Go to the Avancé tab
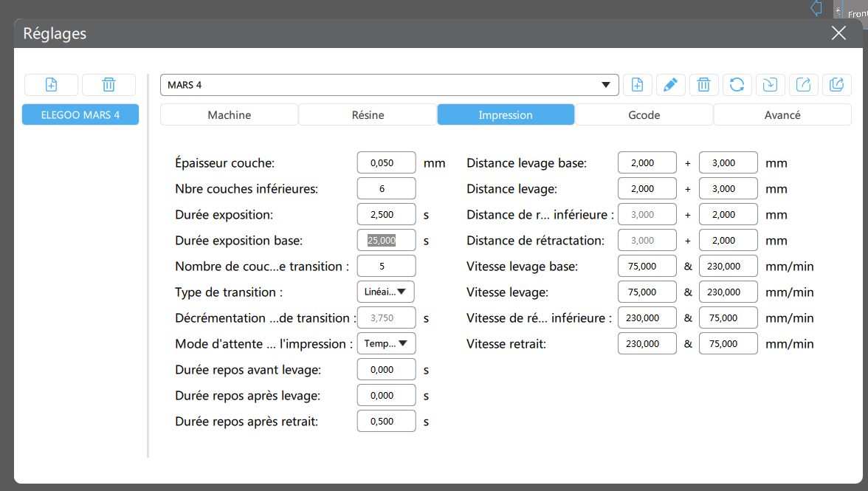 [x=782, y=114]
